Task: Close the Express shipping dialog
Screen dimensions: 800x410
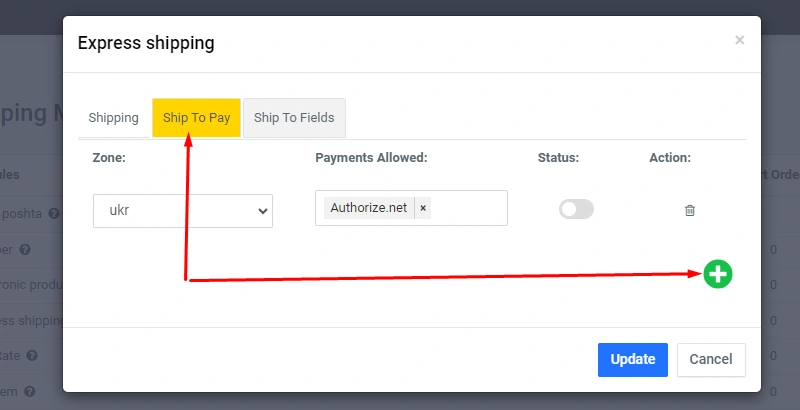Action: pyautogui.click(x=740, y=41)
